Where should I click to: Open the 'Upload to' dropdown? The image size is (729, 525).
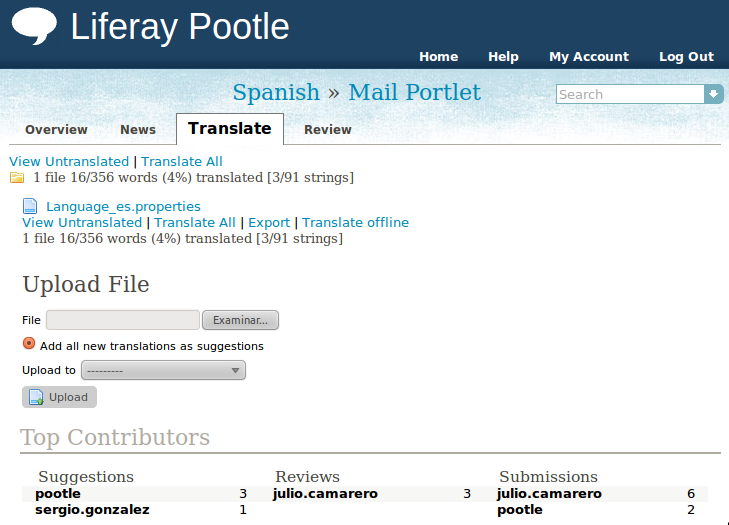(163, 370)
